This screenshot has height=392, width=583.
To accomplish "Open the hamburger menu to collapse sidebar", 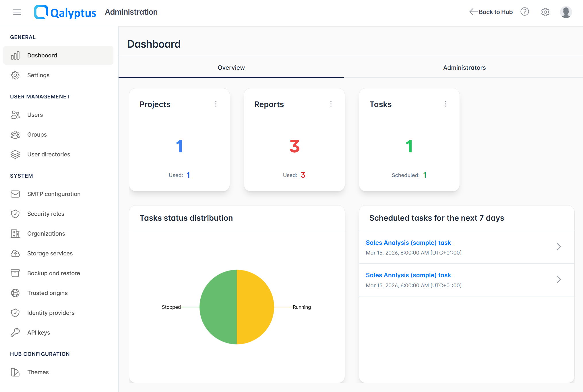I will 17,12.
